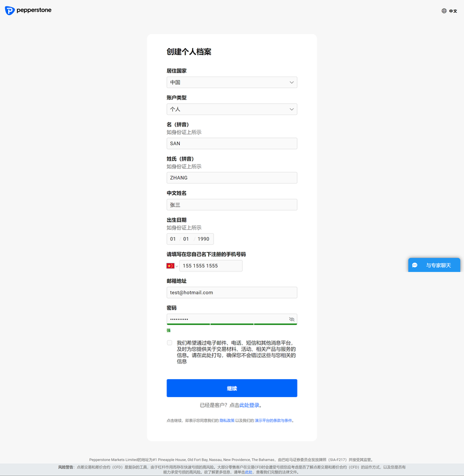Open the 此处登录 login link
Screen dimensions: 464x476
click(x=249, y=405)
